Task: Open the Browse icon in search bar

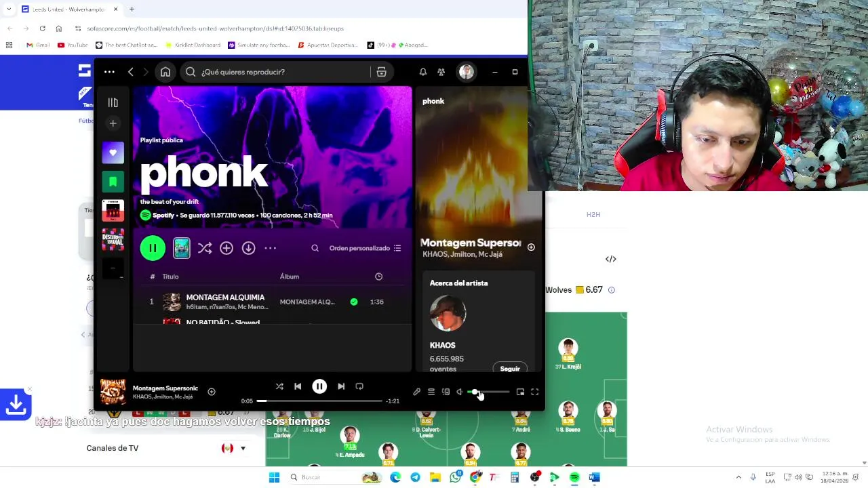Action: [x=381, y=72]
